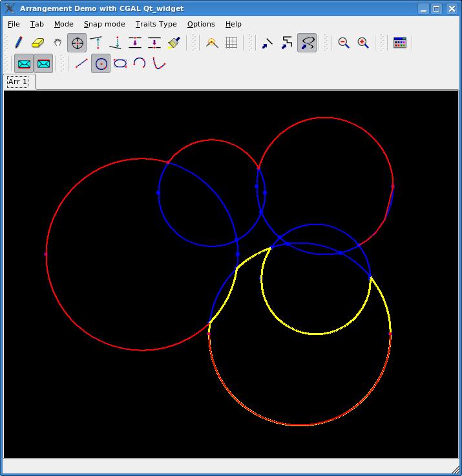Open the color palette dialog icon
462x476 pixels.
(400, 43)
